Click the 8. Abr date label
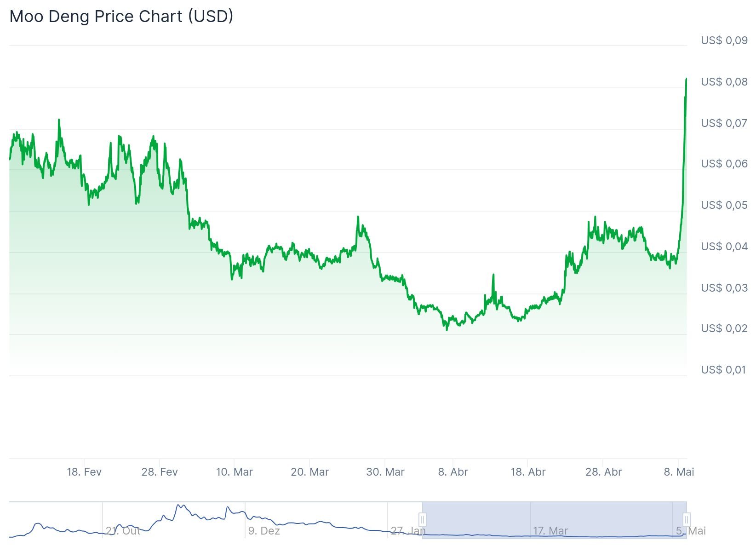Viewport: 756px width, 552px height. 453,472
